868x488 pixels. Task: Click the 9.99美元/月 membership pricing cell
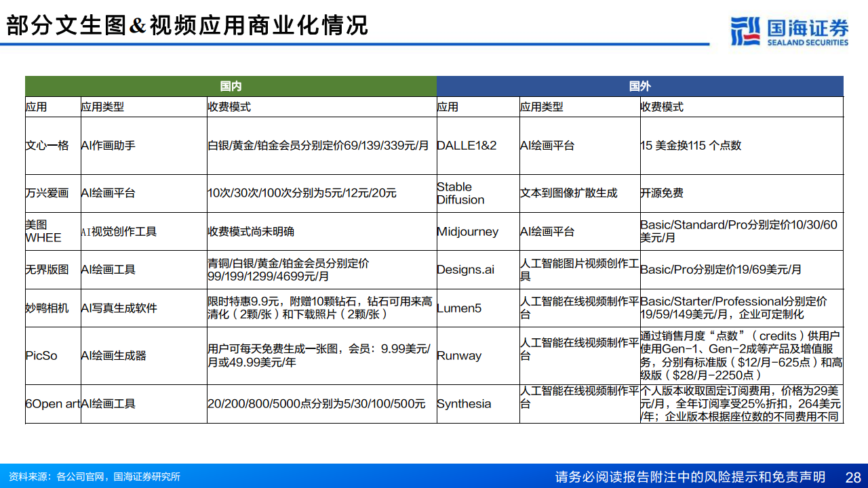(321, 356)
